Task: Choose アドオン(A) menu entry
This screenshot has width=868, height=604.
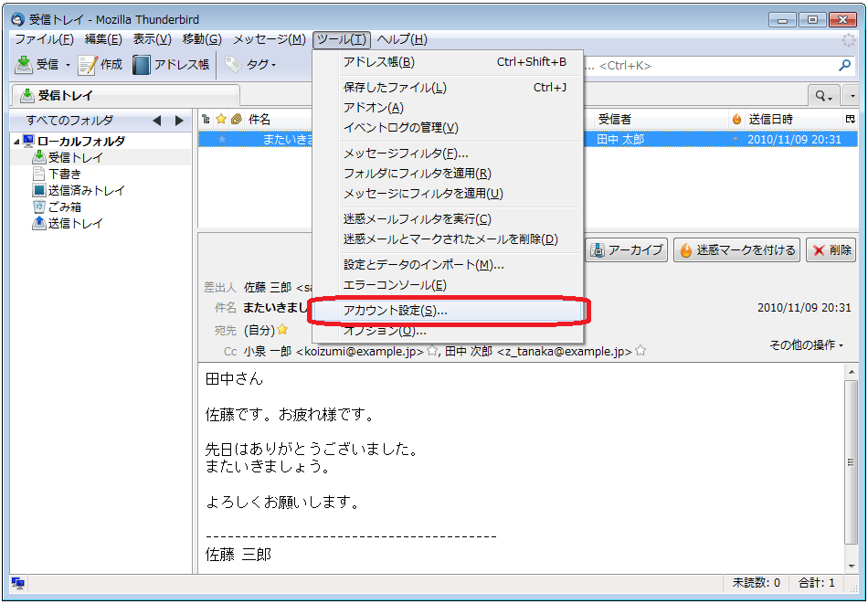Action: (448, 108)
